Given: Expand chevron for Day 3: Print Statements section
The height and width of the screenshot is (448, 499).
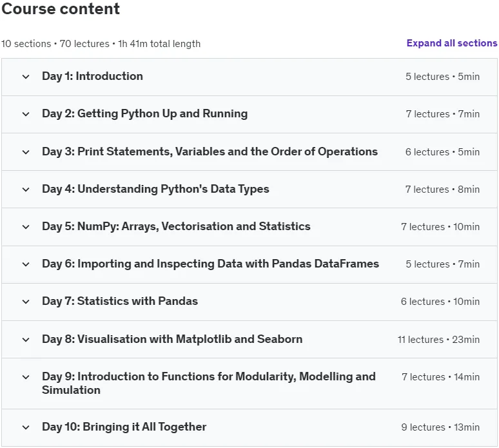Looking at the screenshot, I should tap(26, 152).
